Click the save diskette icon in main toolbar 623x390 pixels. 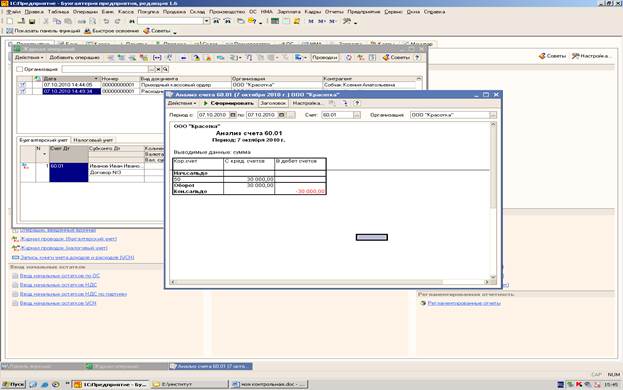tap(32, 21)
